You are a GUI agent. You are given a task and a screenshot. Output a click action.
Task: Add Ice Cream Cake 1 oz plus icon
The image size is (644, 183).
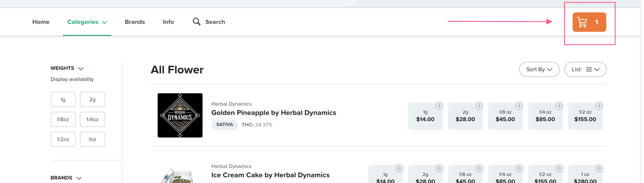pyautogui.click(x=599, y=168)
